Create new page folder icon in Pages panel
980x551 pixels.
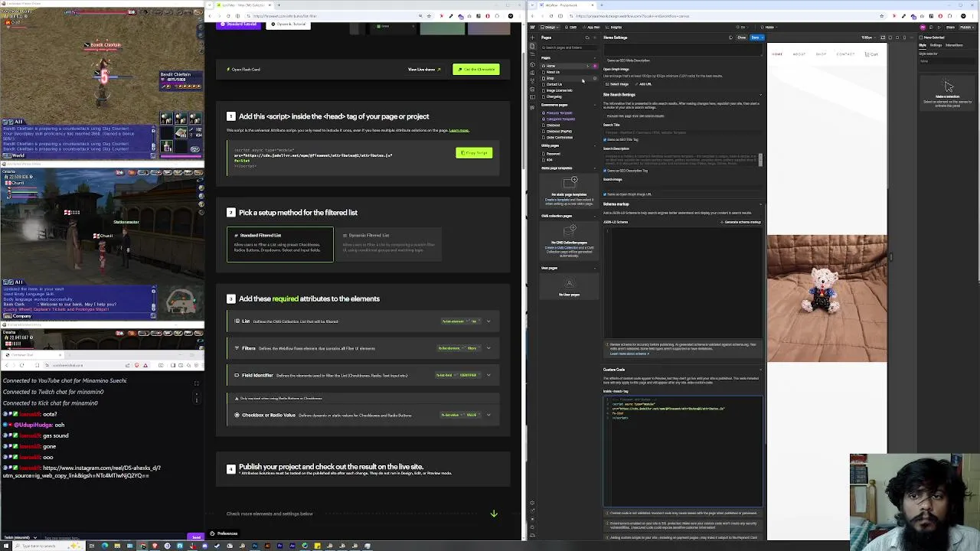[x=587, y=37]
